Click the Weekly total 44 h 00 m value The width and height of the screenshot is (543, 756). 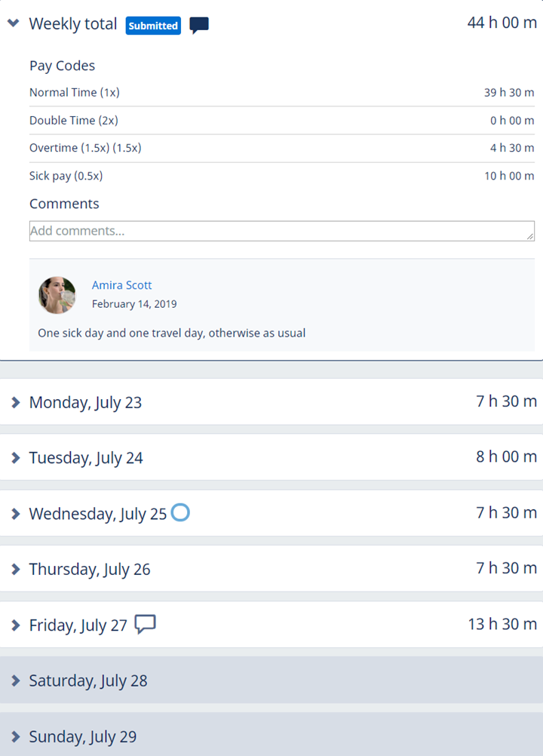(502, 23)
